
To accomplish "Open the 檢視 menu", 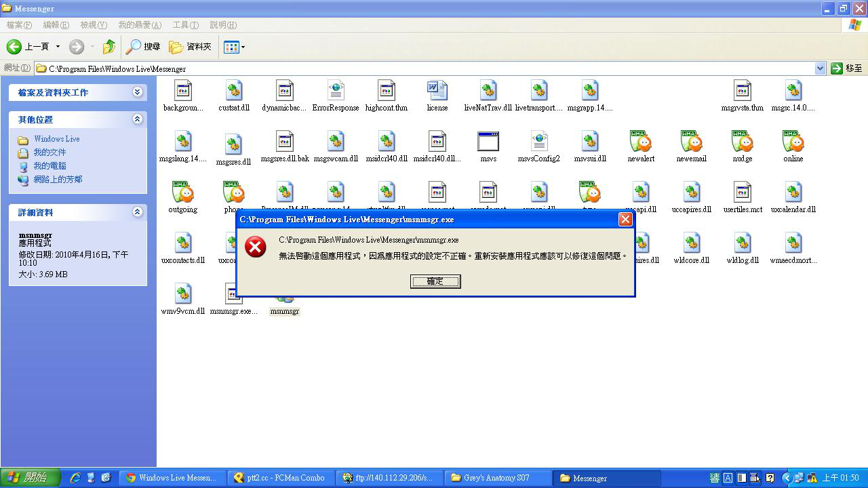I will (x=93, y=25).
